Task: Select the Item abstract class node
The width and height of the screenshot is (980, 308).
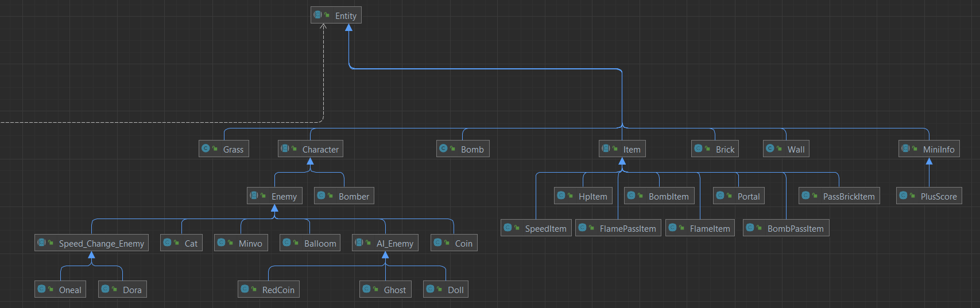Action: pyautogui.click(x=622, y=149)
